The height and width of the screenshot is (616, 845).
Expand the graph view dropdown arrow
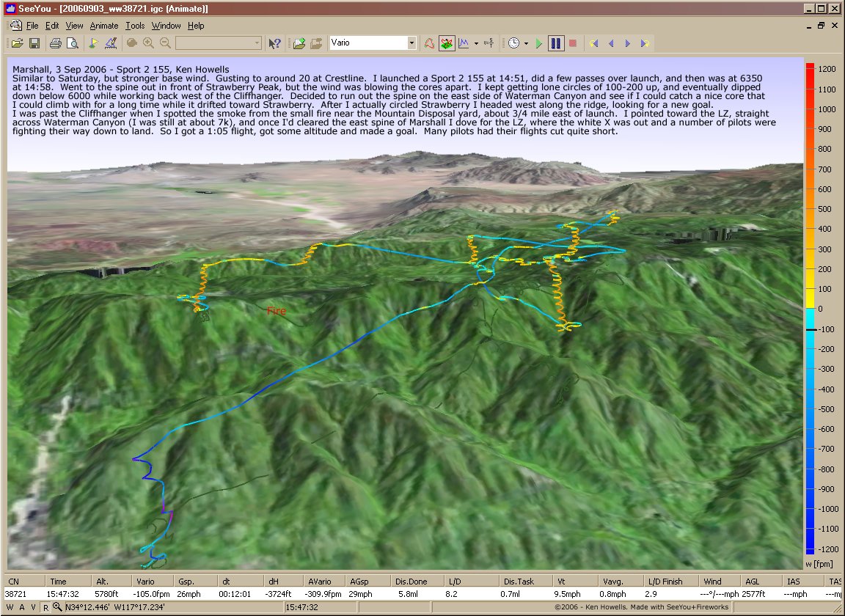click(x=476, y=43)
